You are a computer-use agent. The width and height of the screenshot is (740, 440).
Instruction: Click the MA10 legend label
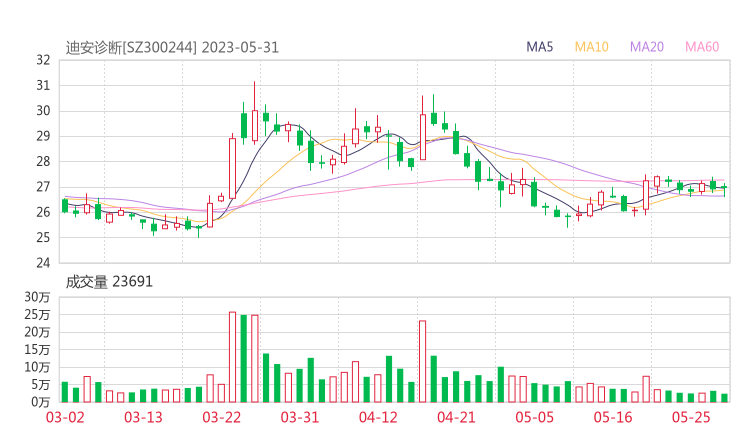591,47
